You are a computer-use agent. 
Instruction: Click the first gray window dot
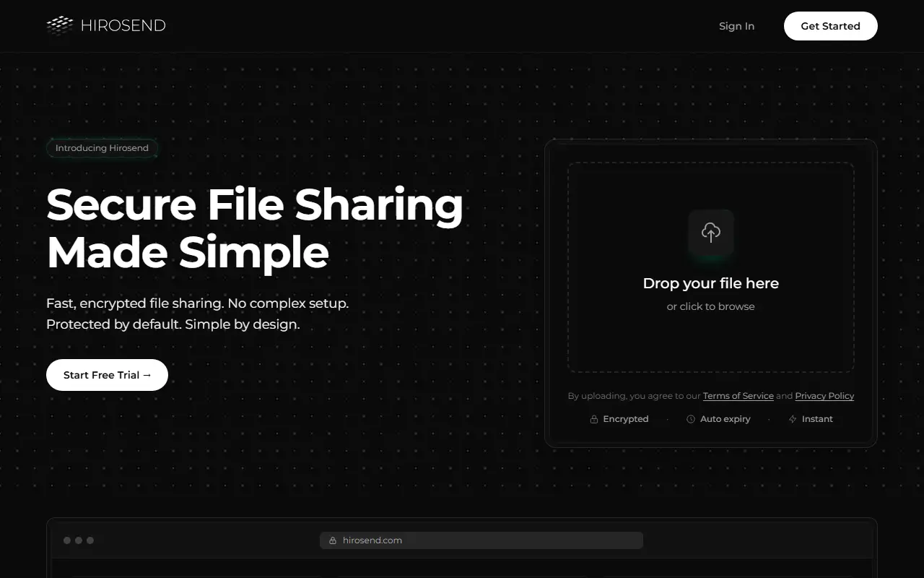(67, 540)
